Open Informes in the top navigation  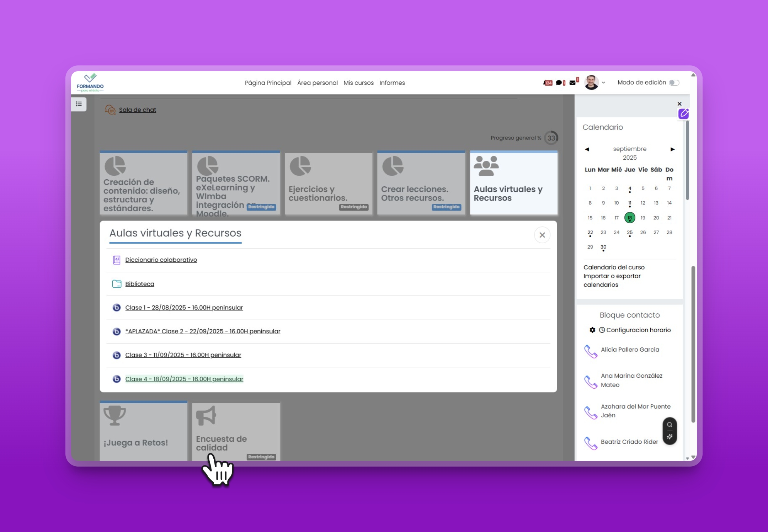[x=392, y=83]
